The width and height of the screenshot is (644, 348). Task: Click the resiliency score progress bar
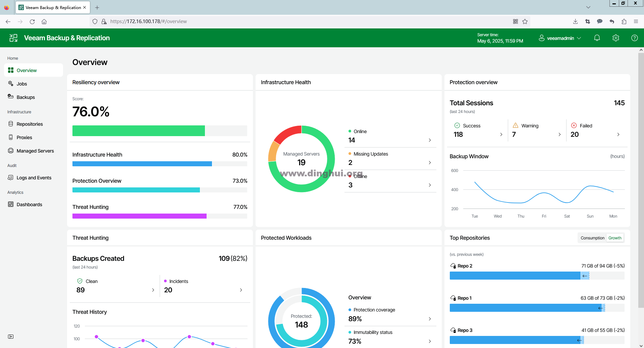tap(160, 131)
